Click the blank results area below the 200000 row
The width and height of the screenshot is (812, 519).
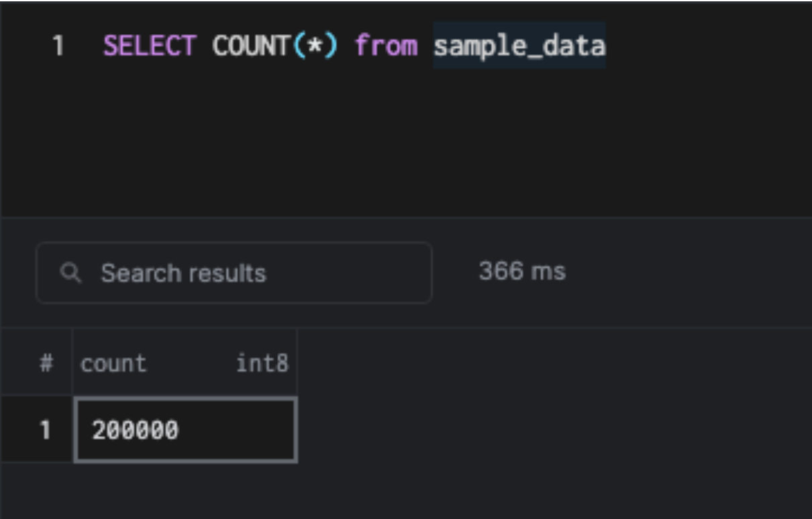pos(403,489)
